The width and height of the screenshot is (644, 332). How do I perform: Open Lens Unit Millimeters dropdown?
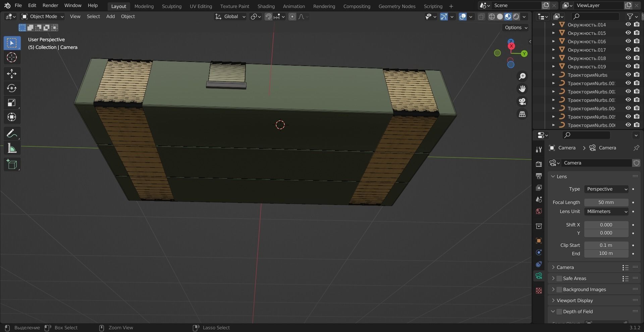pos(606,211)
